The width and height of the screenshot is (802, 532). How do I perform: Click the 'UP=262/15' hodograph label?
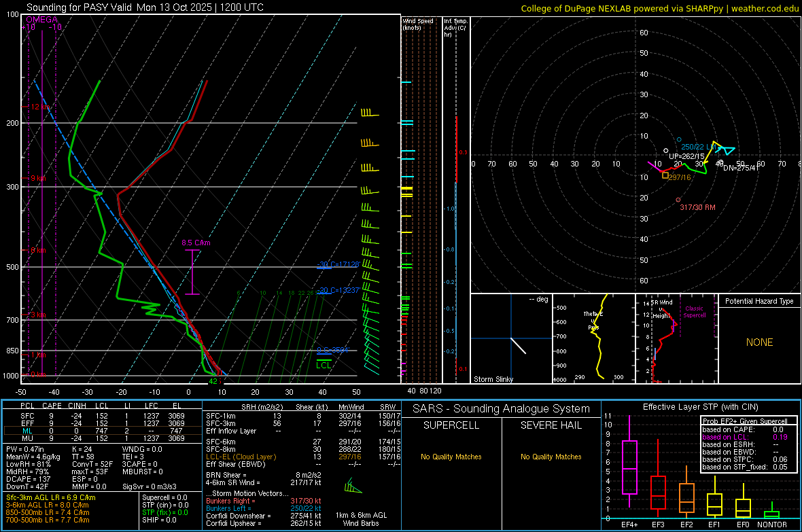coord(687,156)
